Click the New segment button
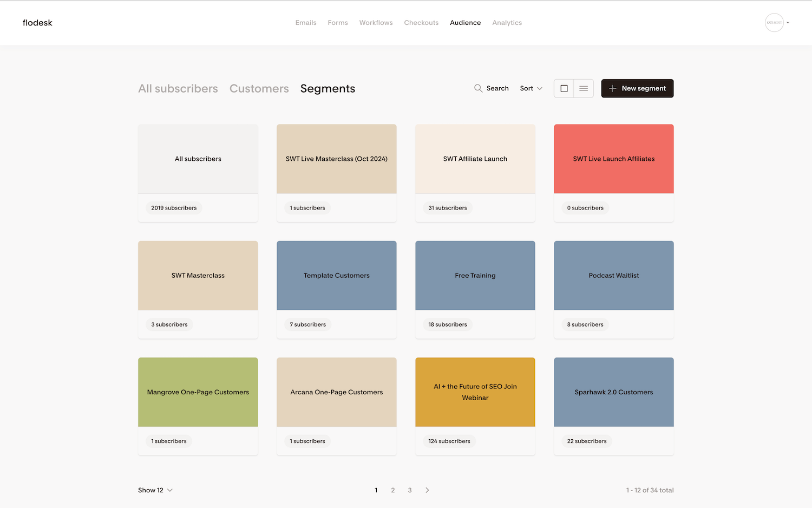Viewport: 812px width, 508px height. tap(638, 88)
